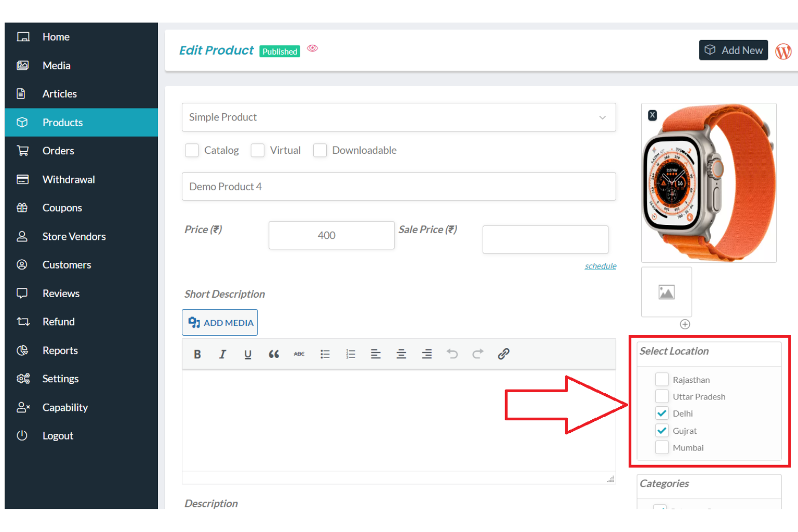Undo last edit in description editor
Image resolution: width=798 pixels, height=532 pixels.
pos(452,354)
